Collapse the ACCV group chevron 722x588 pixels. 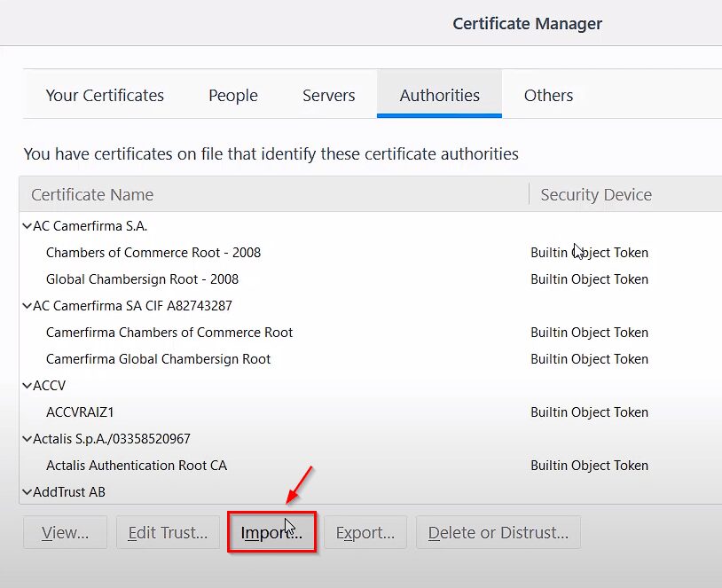(27, 386)
